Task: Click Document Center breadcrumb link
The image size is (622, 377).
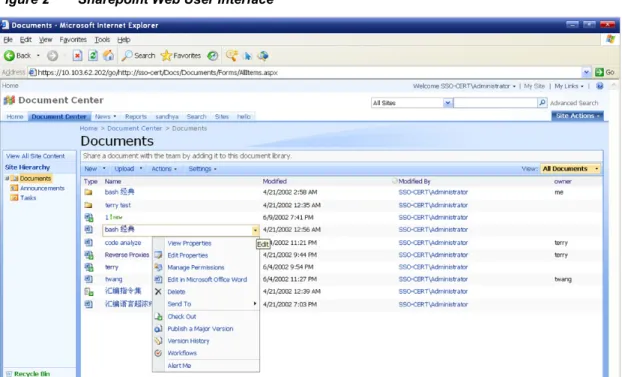Action: [134, 129]
